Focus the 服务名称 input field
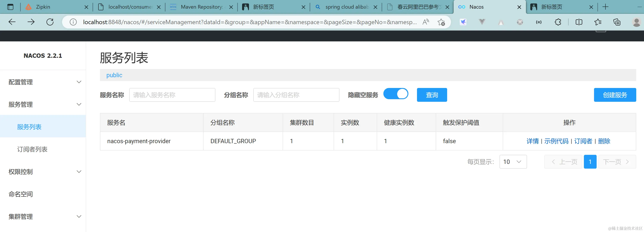The width and height of the screenshot is (644, 232). tap(172, 95)
